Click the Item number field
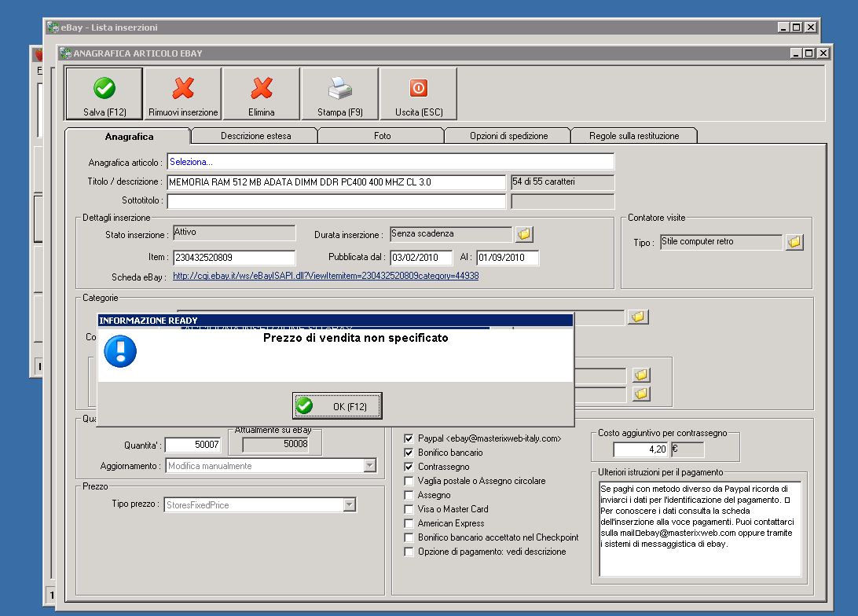Viewport: 858px width, 616px height. click(234, 258)
